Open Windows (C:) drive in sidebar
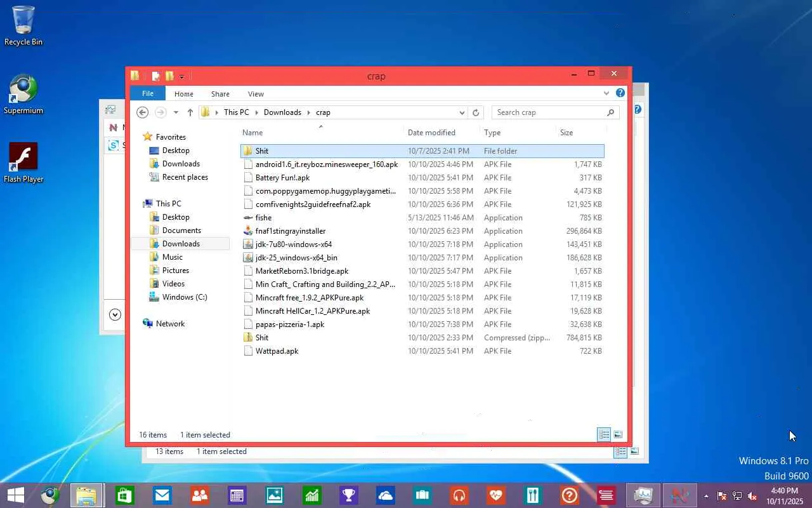 tap(185, 297)
